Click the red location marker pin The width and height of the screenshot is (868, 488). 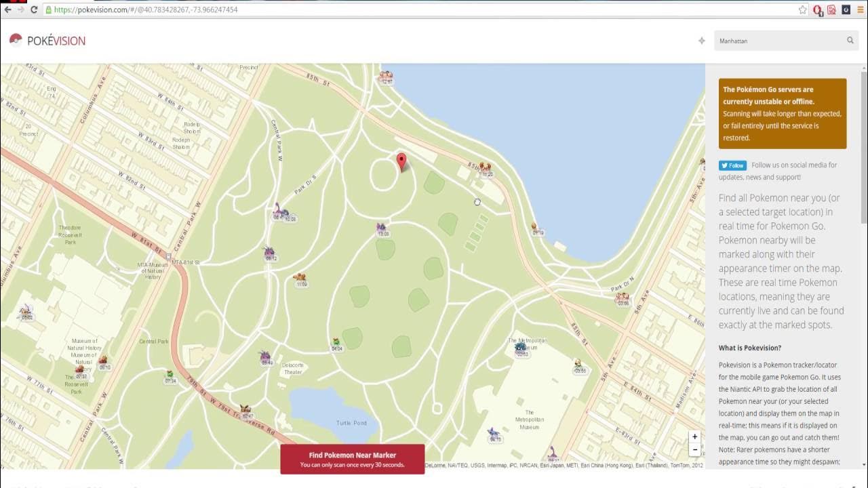click(401, 162)
